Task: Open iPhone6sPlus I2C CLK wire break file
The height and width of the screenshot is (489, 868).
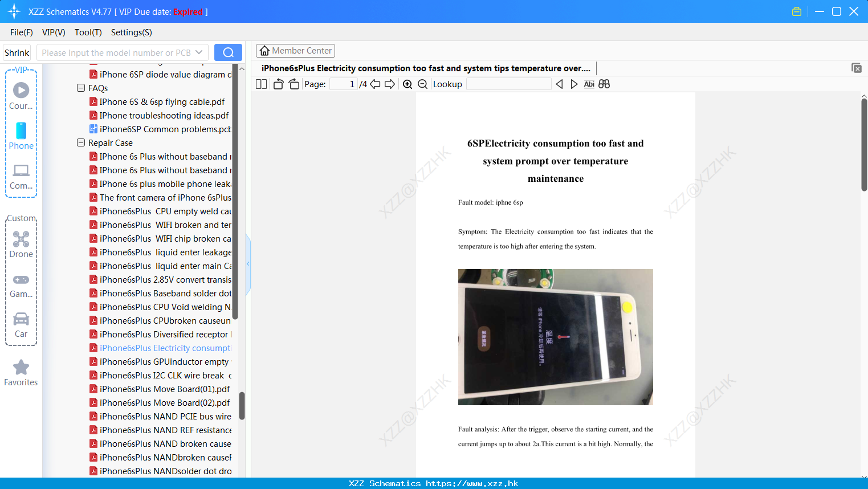Action: pos(161,375)
